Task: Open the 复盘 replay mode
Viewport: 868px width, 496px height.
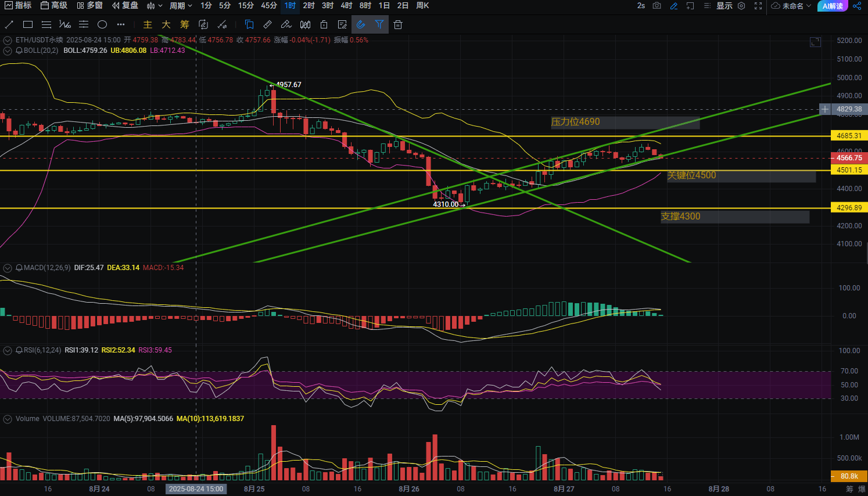Action: click(125, 5)
